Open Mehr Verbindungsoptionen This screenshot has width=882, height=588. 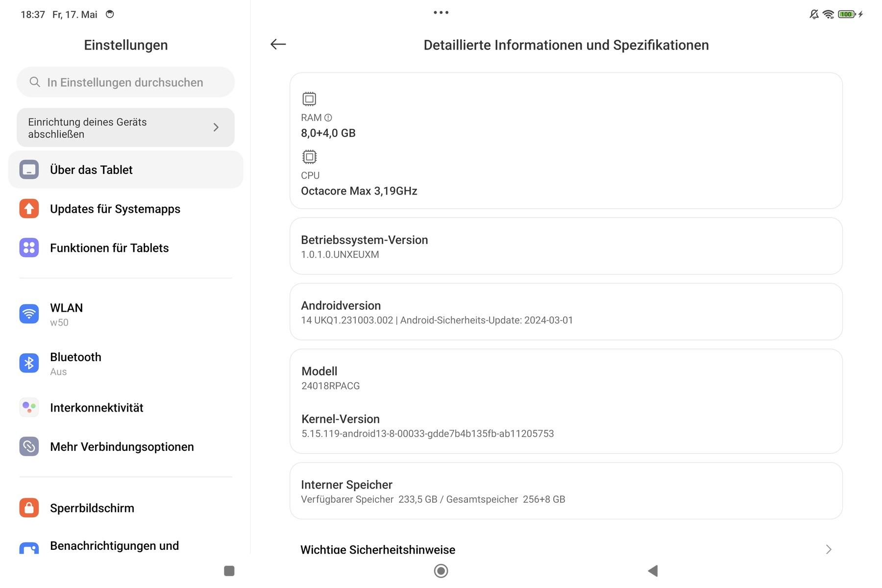(x=122, y=447)
